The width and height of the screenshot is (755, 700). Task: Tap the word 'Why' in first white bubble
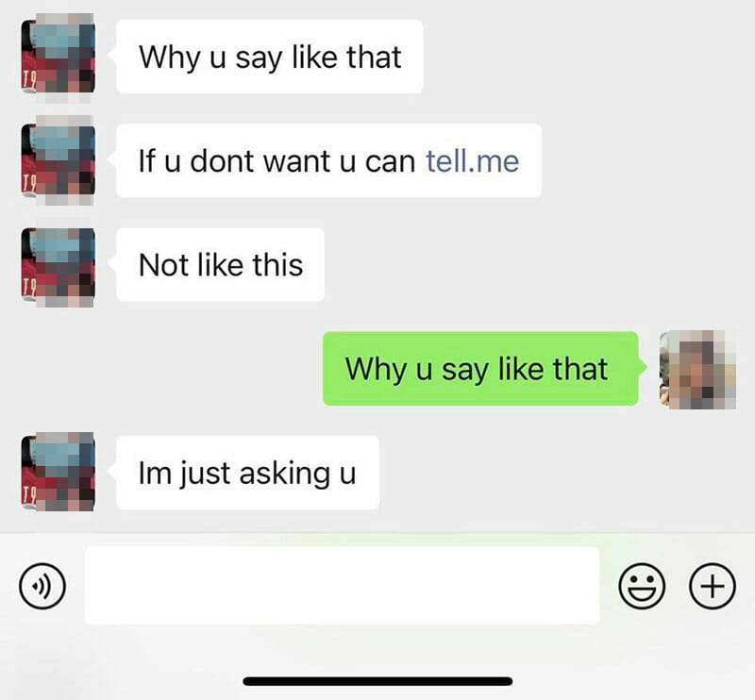click(170, 58)
